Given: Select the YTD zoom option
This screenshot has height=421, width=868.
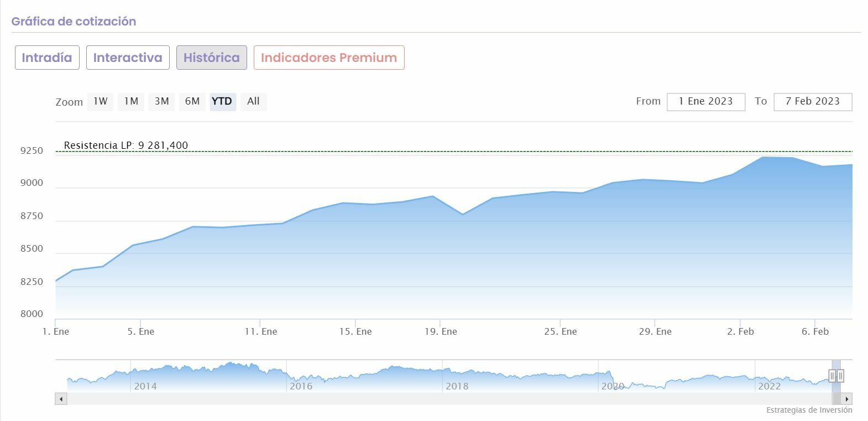Looking at the screenshot, I should tap(222, 101).
